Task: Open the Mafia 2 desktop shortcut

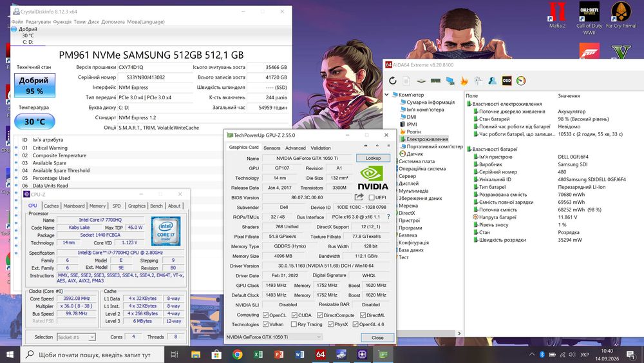Action: point(557,15)
